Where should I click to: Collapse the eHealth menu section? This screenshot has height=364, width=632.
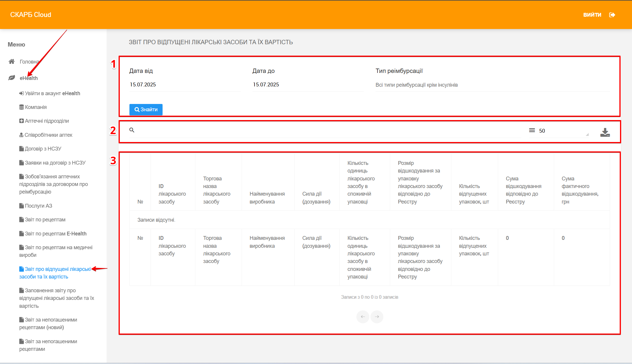(29, 78)
